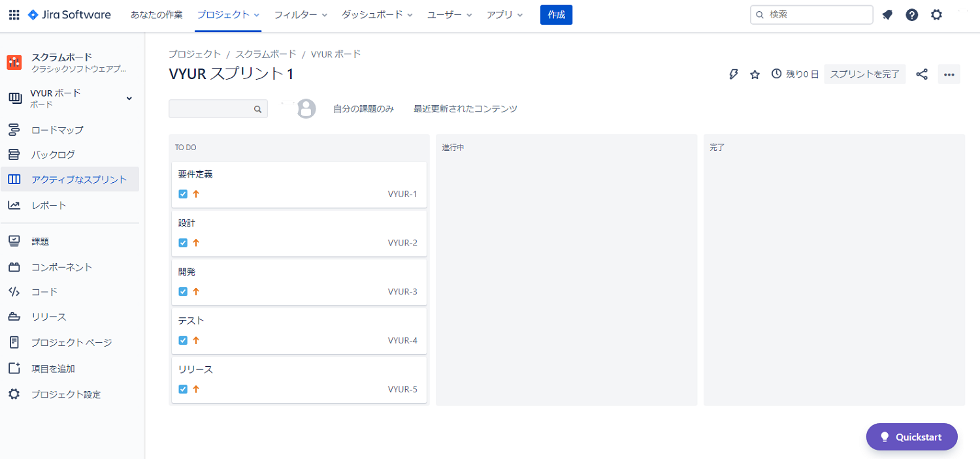Screen dimensions: 980x459
Task: Open the 設計 card
Action: 299,233
